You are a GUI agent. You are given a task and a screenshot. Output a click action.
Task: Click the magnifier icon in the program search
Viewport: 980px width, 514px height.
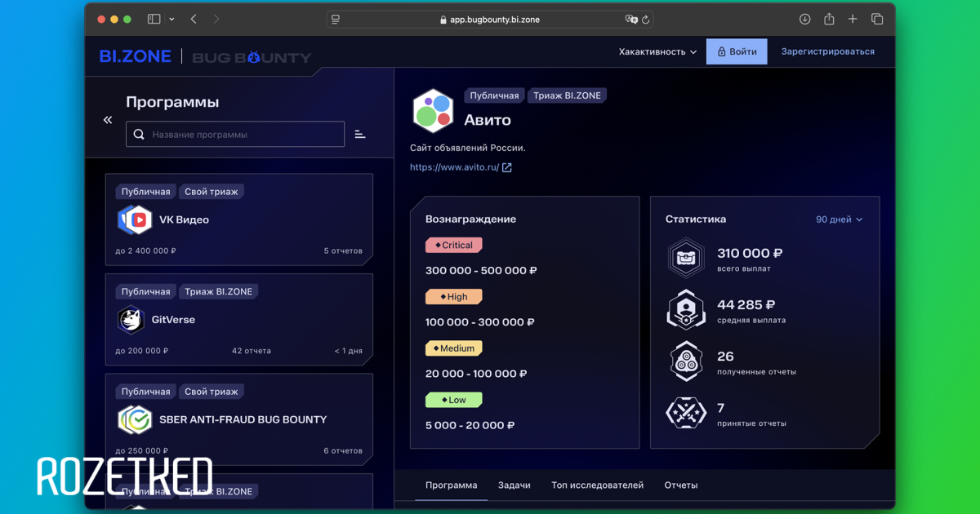(139, 135)
